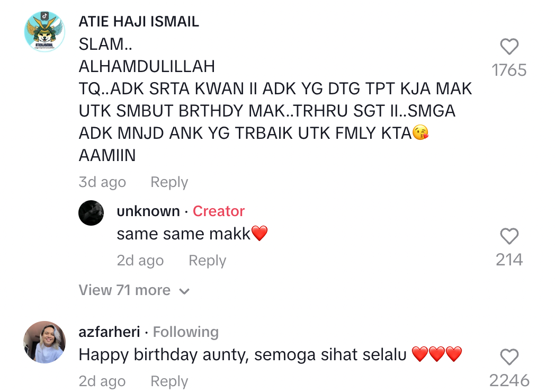Screen dimensions: 555x392
Task: Open the azfarheri username link
Action: (109, 332)
